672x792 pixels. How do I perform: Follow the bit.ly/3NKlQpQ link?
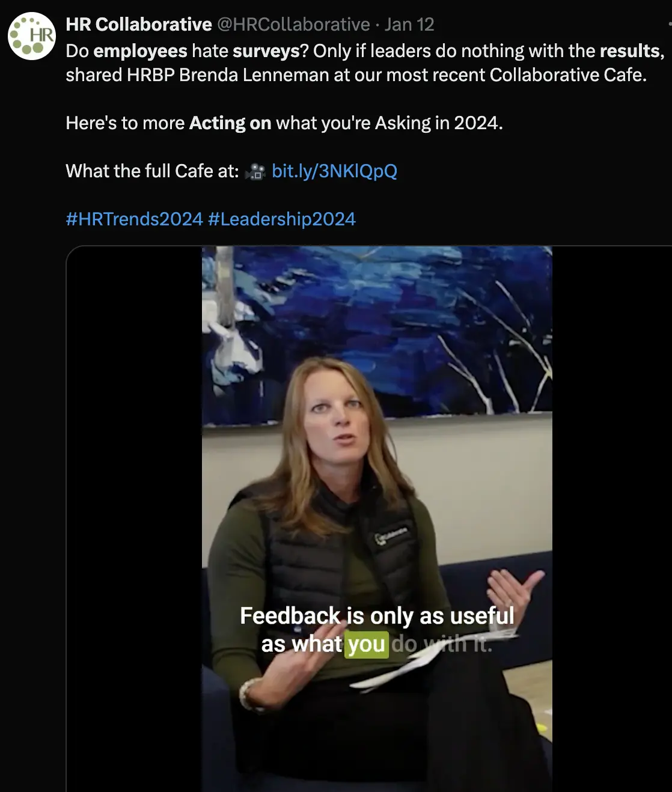334,171
